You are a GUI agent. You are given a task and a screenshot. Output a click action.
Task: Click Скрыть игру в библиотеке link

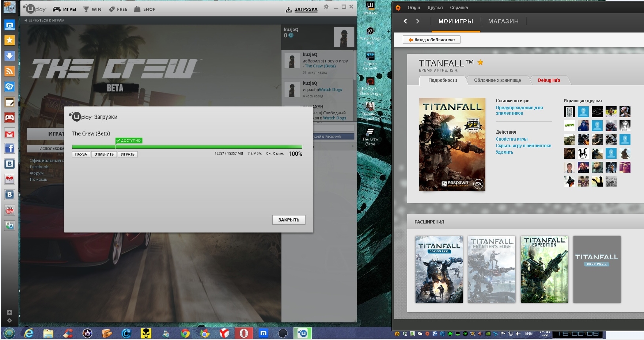pos(523,146)
